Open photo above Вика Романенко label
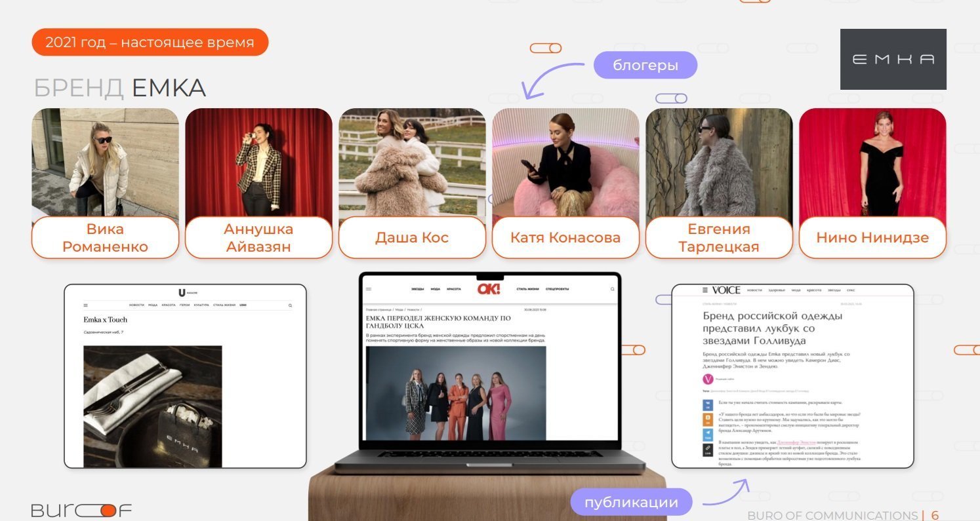The height and width of the screenshot is (521, 980). 105,163
